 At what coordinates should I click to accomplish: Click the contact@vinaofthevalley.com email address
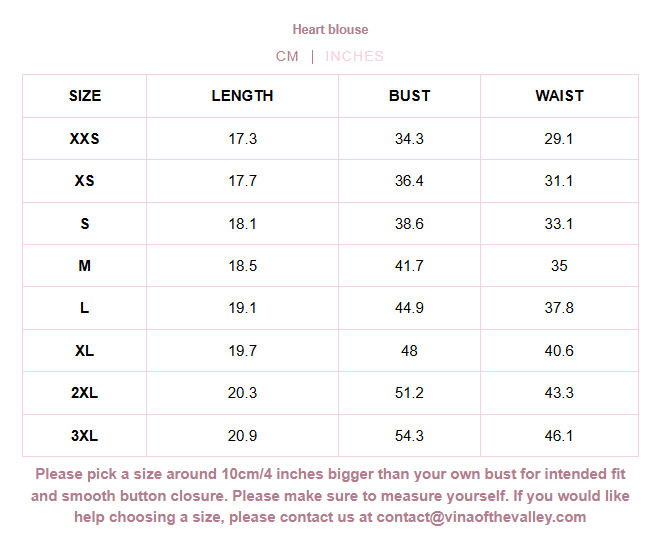pyautogui.click(x=481, y=517)
